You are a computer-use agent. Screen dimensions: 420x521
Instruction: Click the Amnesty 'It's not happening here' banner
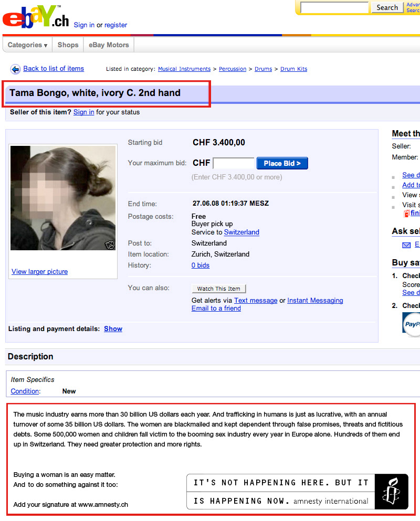297,492
